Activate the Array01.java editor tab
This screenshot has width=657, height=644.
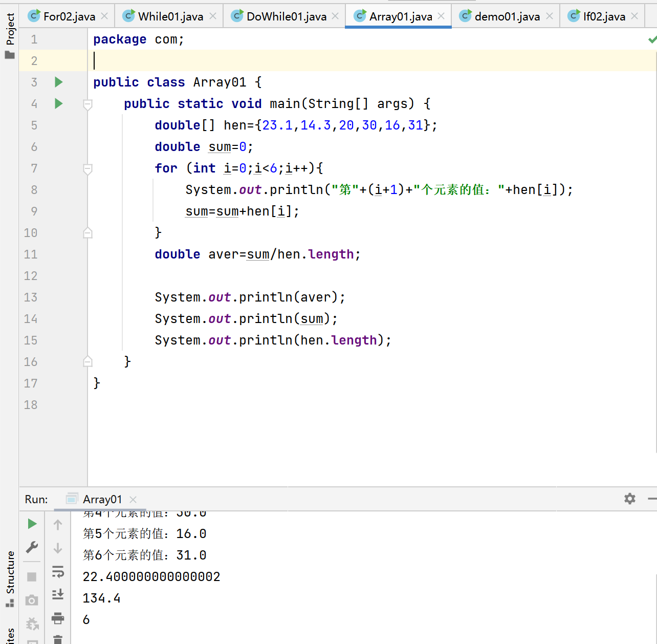(399, 16)
